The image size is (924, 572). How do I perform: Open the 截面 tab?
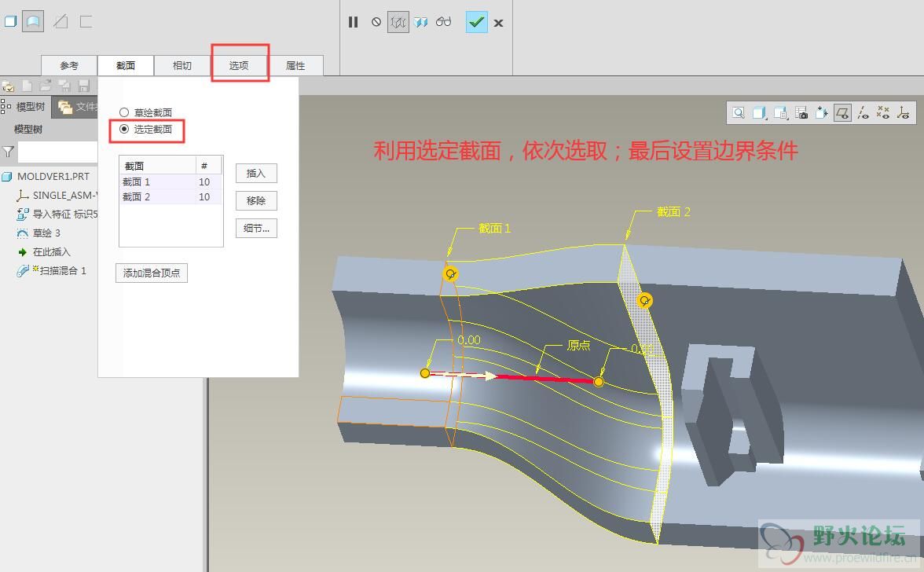[x=126, y=65]
